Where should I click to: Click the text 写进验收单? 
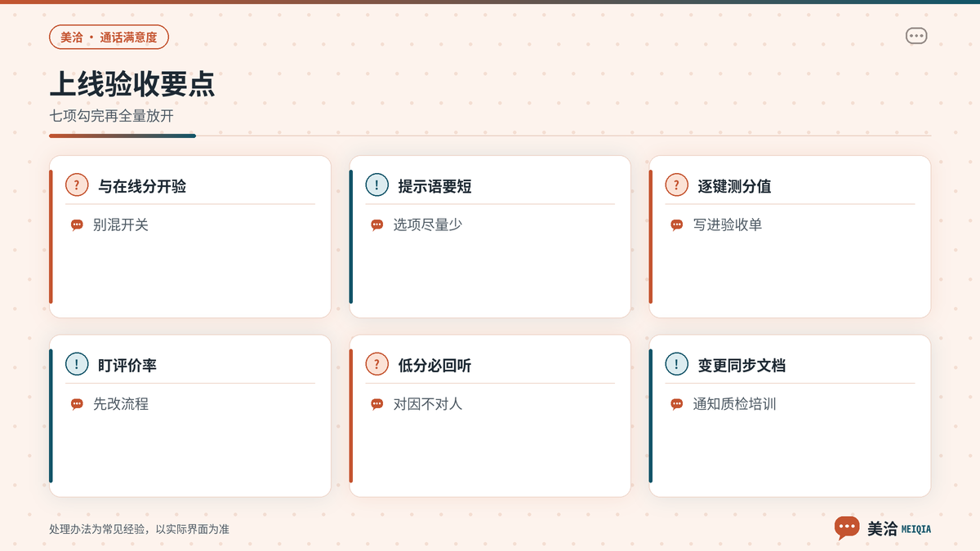tap(728, 225)
